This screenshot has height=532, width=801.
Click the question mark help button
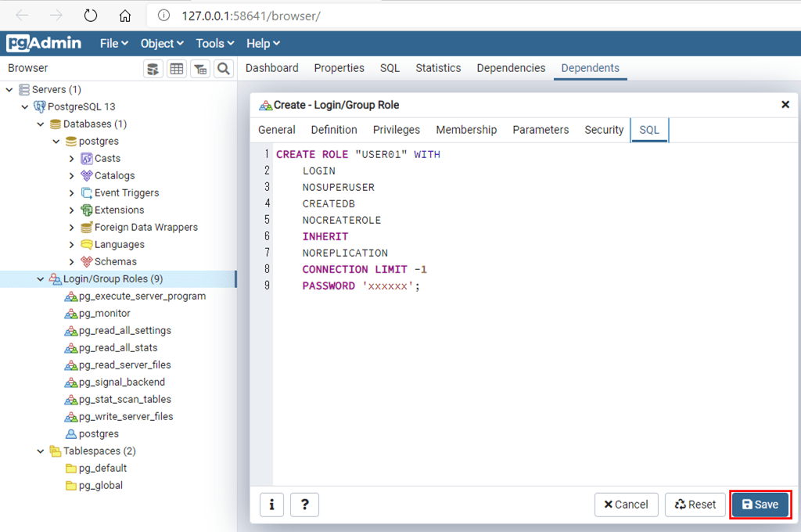tap(304, 505)
